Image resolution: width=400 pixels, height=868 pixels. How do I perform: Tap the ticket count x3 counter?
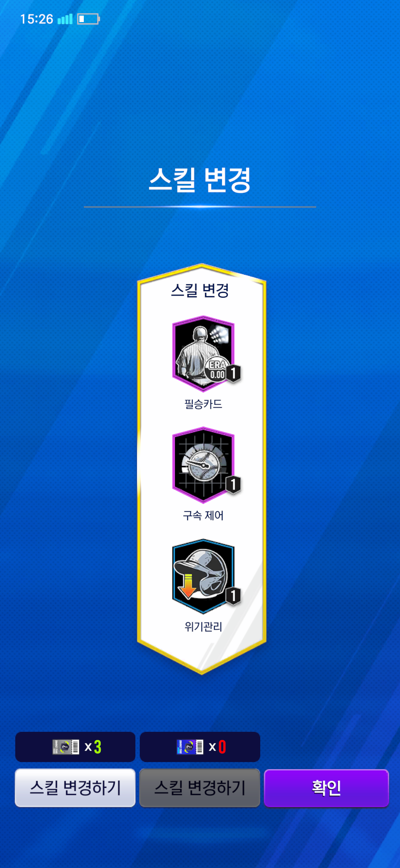click(93, 747)
